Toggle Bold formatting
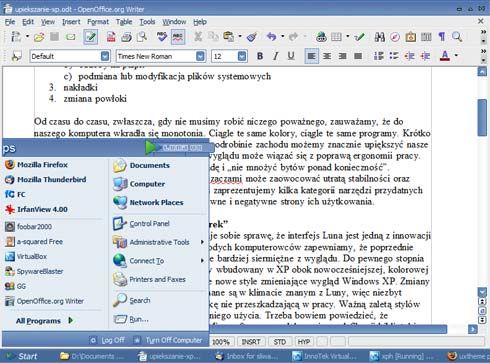 point(260,56)
